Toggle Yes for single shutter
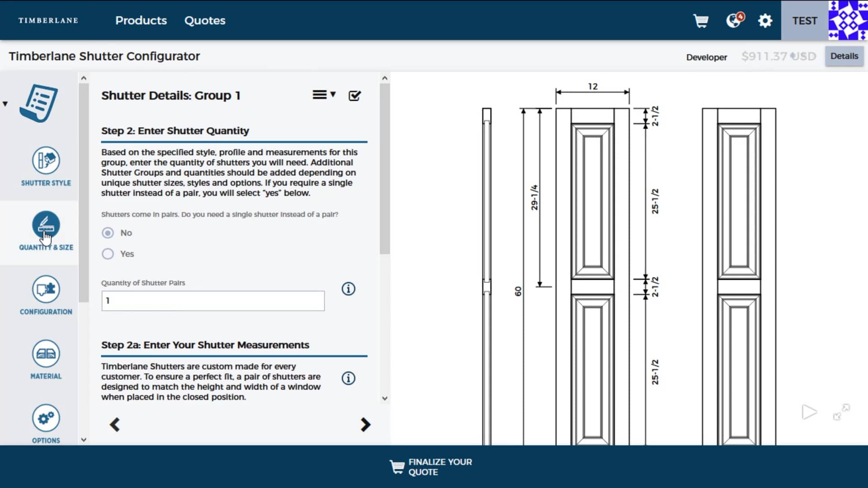The height and width of the screenshot is (488, 868). pos(107,253)
